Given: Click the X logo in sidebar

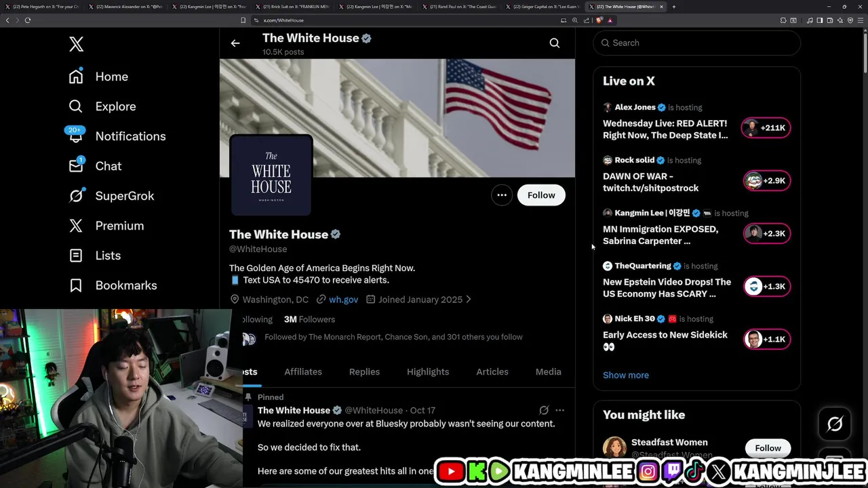Looking at the screenshot, I should 76,45.
